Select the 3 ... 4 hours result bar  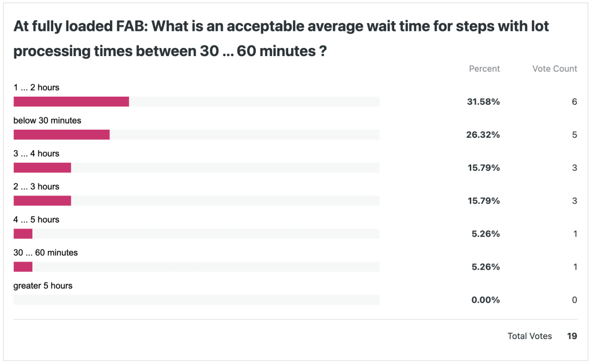click(42, 168)
